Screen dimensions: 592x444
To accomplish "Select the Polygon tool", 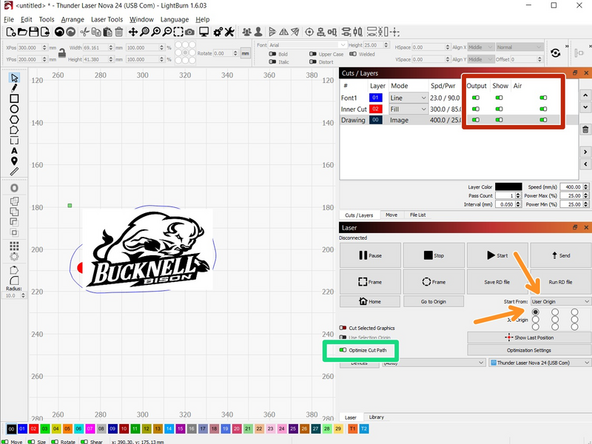I will click(14, 120).
